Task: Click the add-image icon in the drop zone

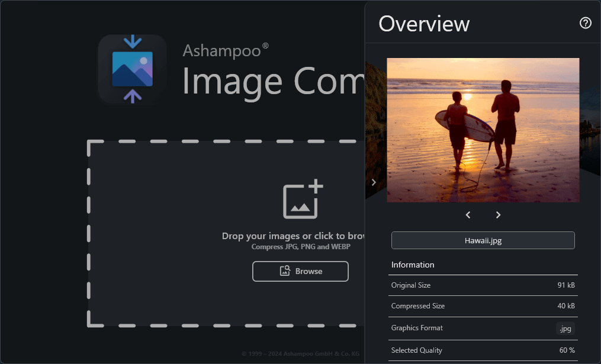Action: point(301,199)
